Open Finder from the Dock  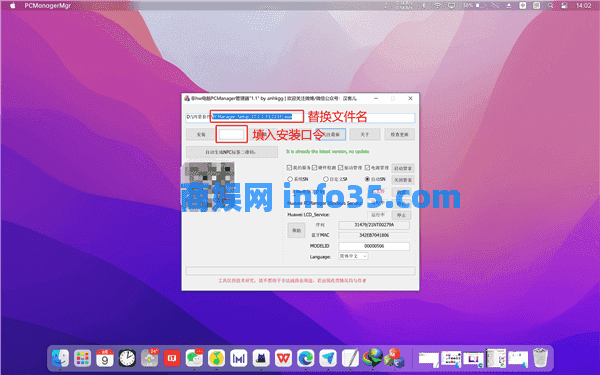point(60,359)
